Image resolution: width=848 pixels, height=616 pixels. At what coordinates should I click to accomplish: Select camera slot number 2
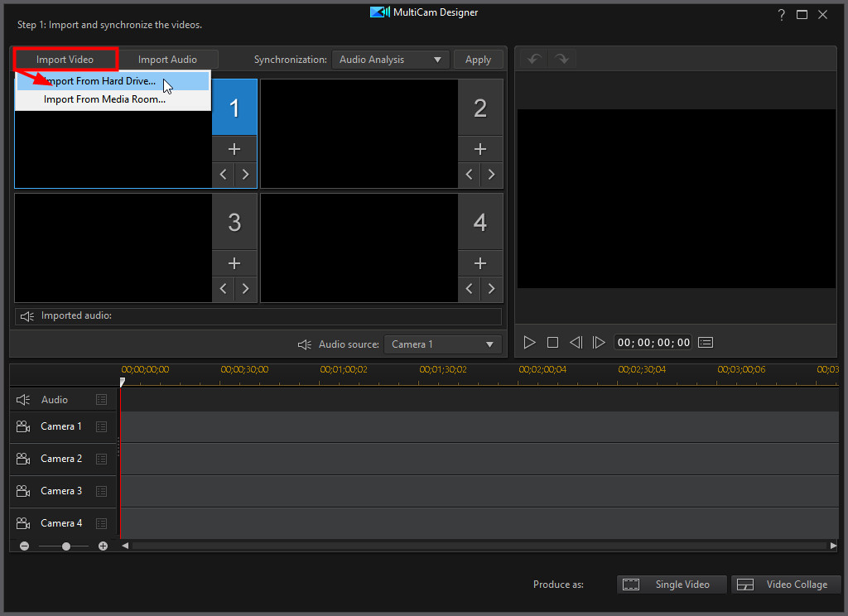(x=480, y=108)
